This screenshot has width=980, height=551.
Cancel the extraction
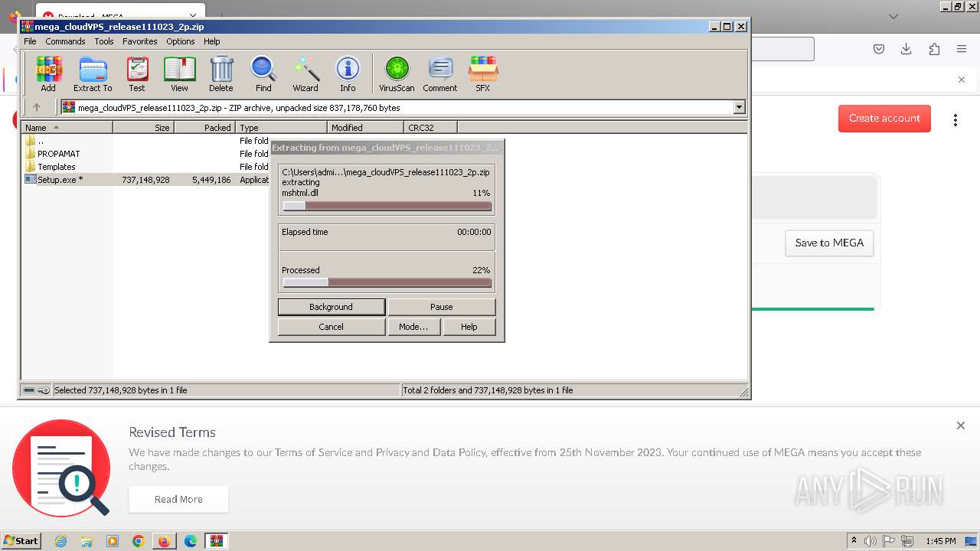point(332,327)
